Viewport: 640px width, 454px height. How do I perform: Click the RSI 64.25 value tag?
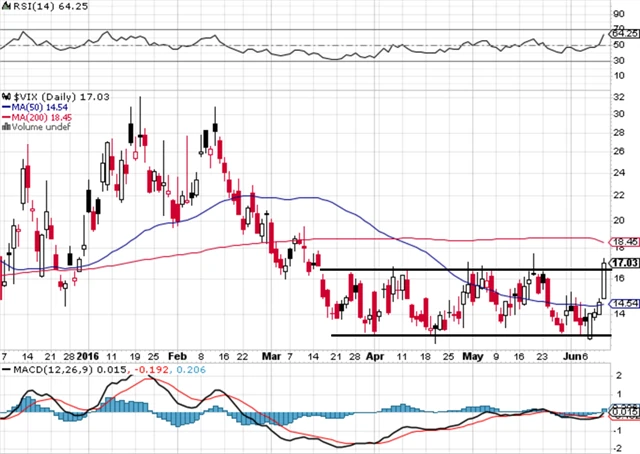(623, 32)
